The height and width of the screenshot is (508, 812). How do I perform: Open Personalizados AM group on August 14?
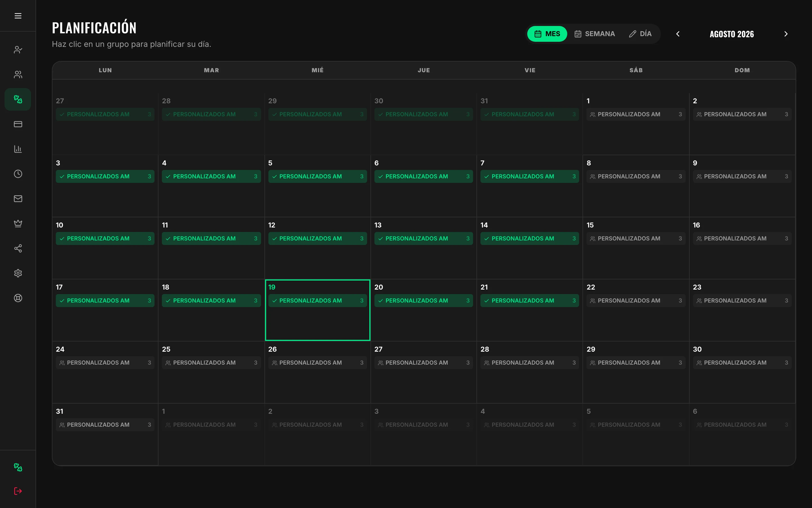[529, 238]
